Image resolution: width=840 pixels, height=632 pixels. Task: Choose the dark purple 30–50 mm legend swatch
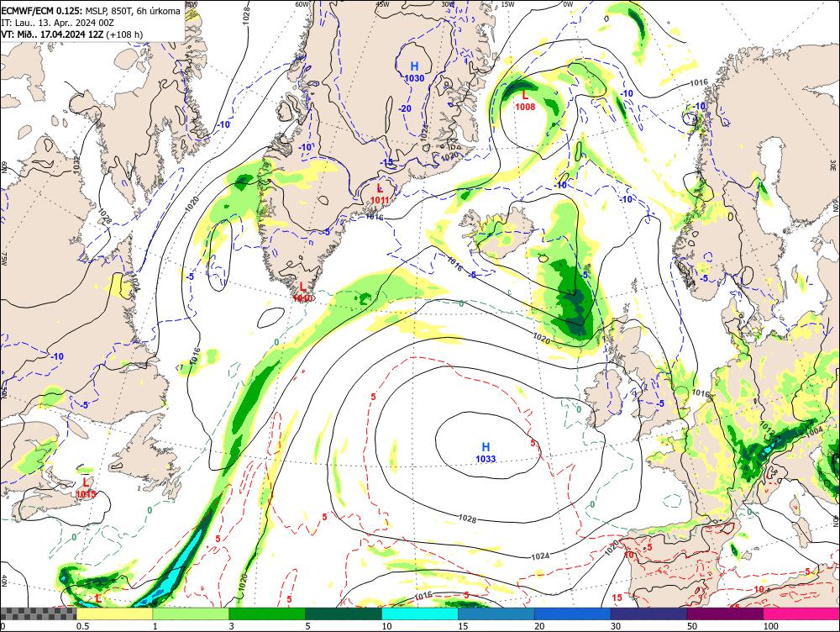[648, 614]
